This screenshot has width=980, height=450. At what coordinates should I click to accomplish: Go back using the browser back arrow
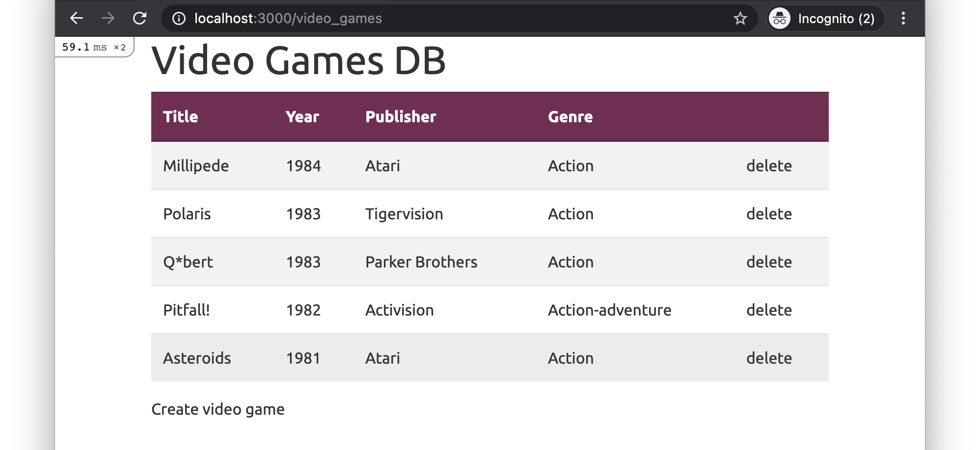pyautogui.click(x=77, y=19)
